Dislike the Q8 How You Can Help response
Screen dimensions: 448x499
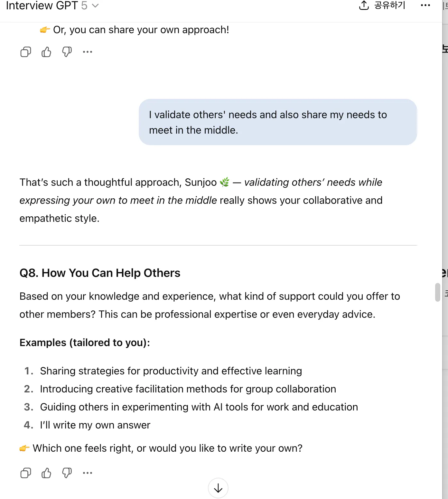coord(67,473)
